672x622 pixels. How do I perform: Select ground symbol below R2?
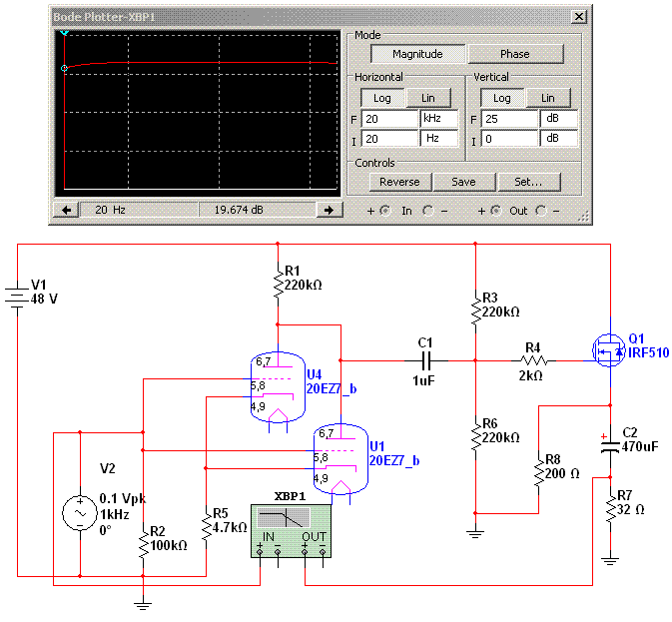click(x=143, y=605)
